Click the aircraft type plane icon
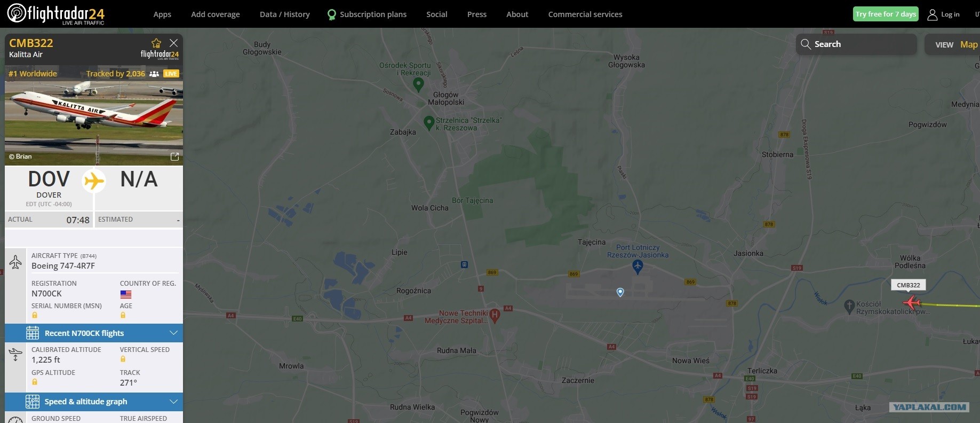Screen dimensions: 980x423 pyautogui.click(x=15, y=262)
